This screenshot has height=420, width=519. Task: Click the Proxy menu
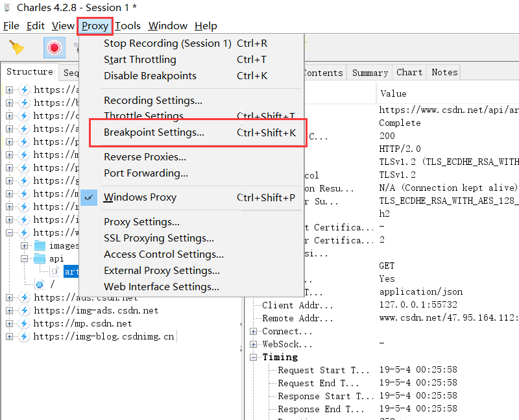(x=95, y=26)
